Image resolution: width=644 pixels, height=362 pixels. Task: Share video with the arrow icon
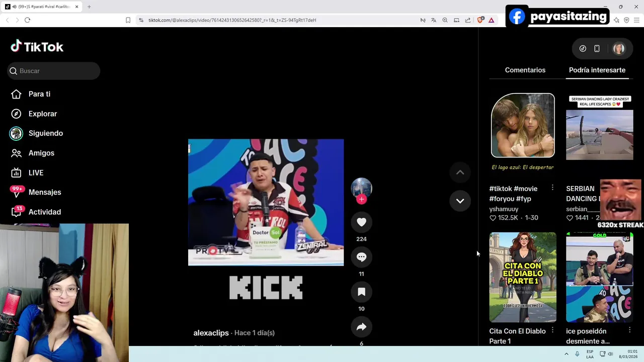[361, 327]
